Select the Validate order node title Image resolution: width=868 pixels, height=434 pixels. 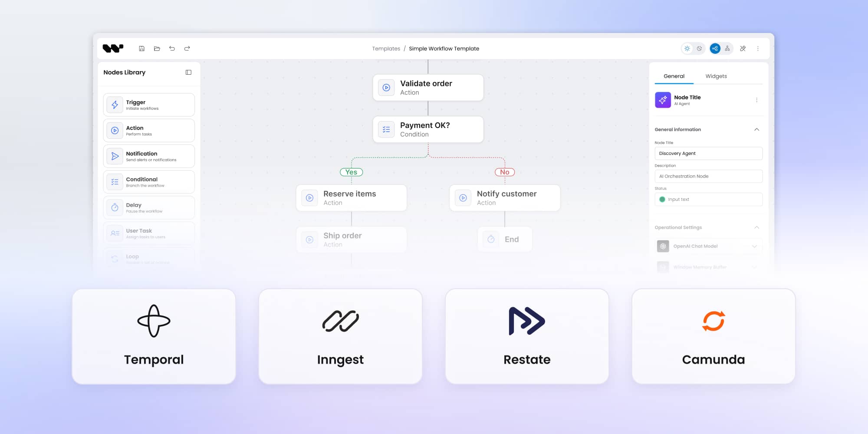tap(426, 83)
